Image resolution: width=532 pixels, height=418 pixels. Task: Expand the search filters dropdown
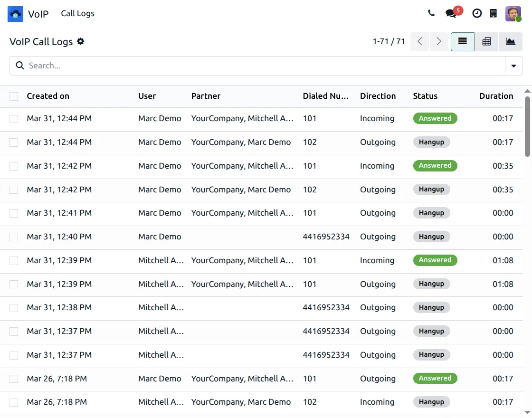pyautogui.click(x=513, y=66)
